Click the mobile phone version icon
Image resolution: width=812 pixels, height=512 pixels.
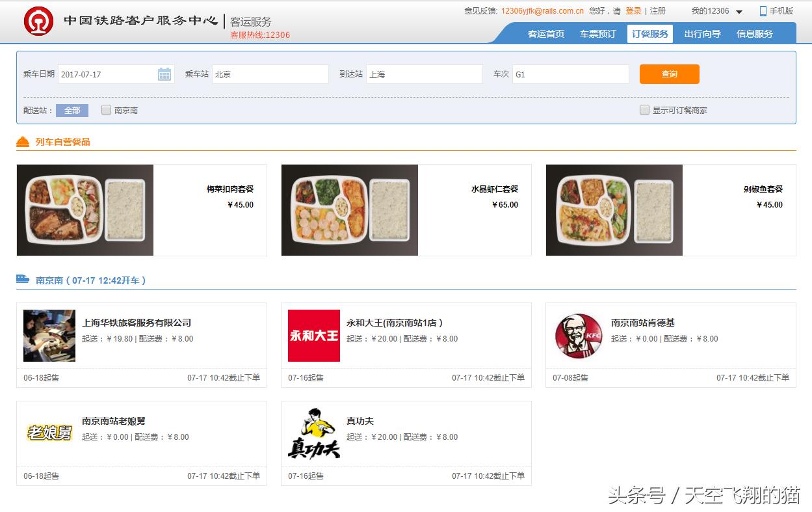(x=763, y=11)
